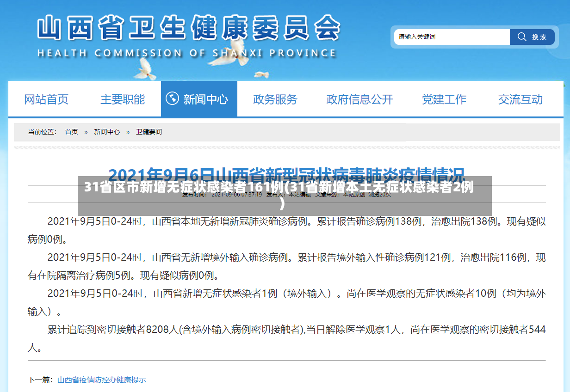Click the 搜索 search button

(x=532, y=37)
